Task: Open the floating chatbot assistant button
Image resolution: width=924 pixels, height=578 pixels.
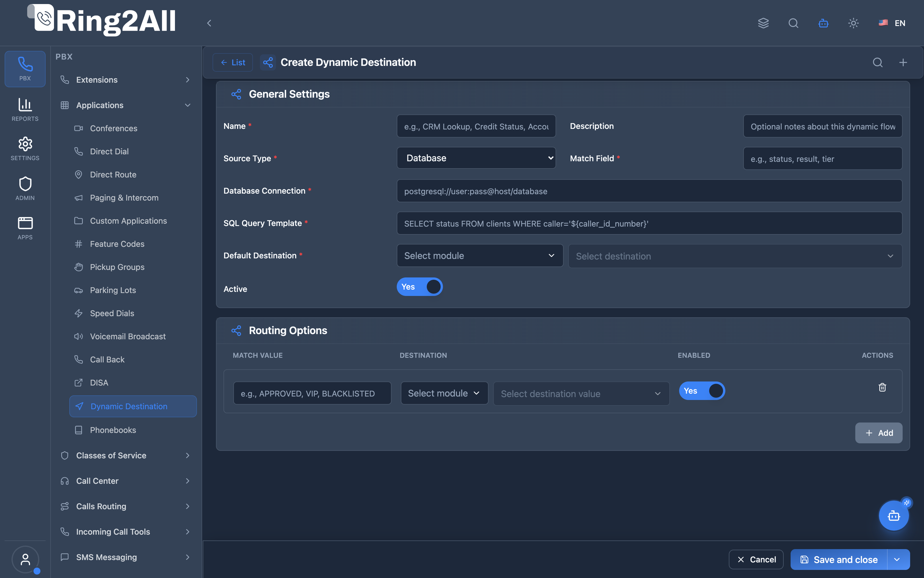Action: (894, 516)
